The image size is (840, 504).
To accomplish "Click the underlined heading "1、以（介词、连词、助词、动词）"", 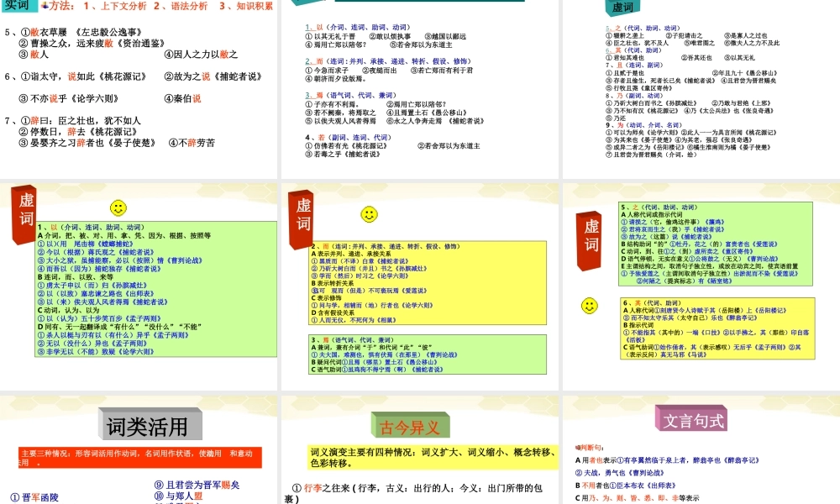I will coord(358,27).
